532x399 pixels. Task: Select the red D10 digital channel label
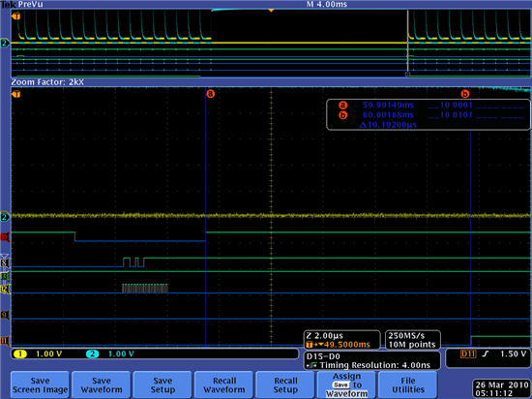point(5,237)
